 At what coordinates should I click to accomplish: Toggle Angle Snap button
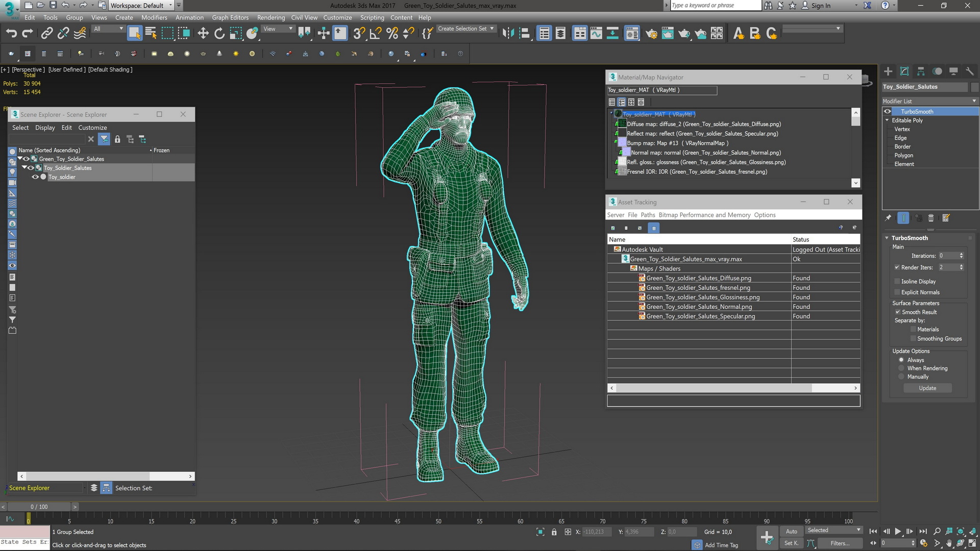click(x=375, y=33)
